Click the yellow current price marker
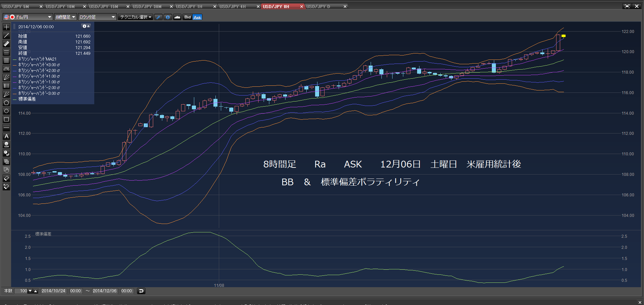This screenshot has height=305, width=644. pos(564,36)
